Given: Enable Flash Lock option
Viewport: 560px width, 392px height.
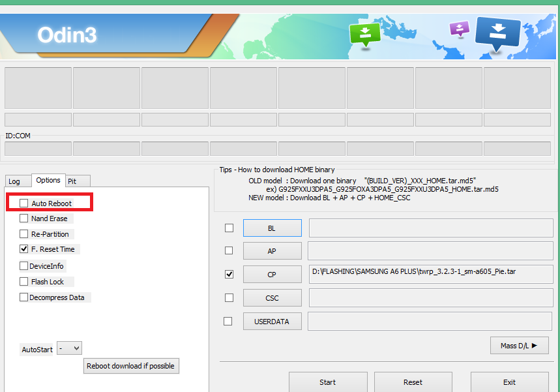Looking at the screenshot, I should (24, 282).
